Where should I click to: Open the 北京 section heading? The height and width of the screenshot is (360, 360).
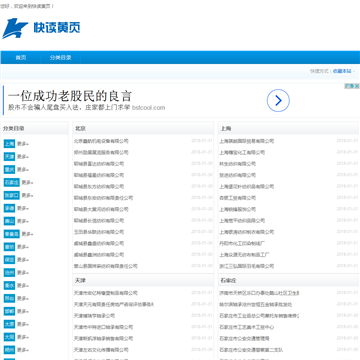click(x=80, y=128)
